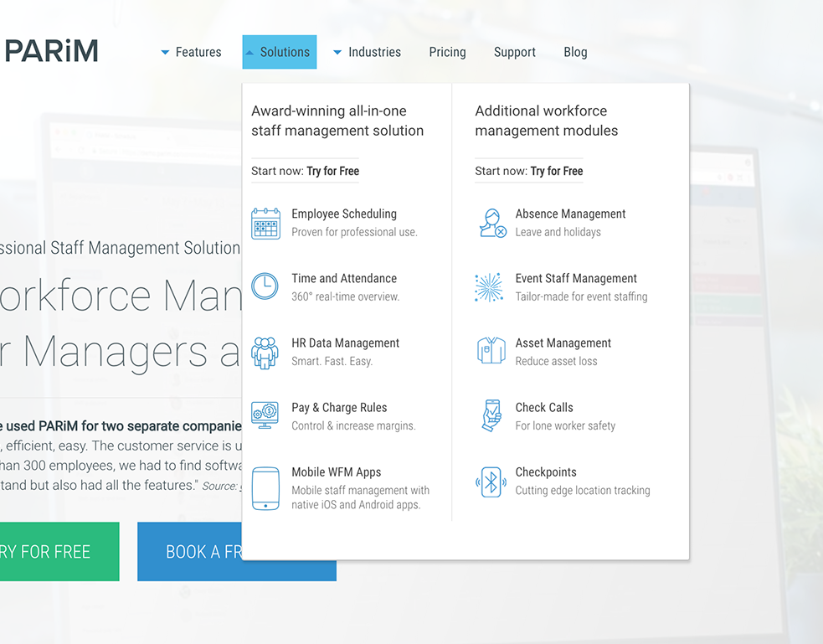
Task: Click the Check Calls phone-in-hand icon
Action: pyautogui.click(x=491, y=415)
